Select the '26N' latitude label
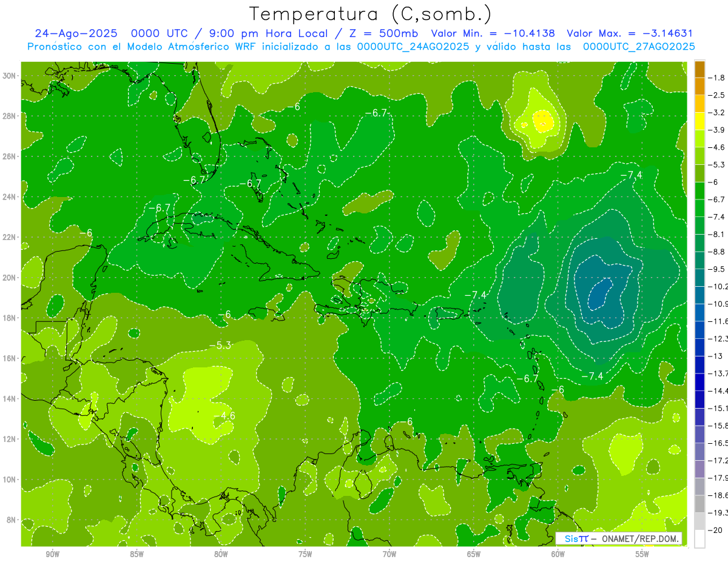Screen dimensions: 728x562 pyautogui.click(x=9, y=156)
